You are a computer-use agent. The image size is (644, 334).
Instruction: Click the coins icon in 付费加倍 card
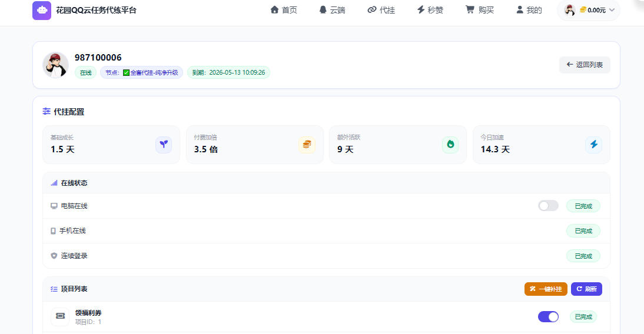tap(307, 144)
